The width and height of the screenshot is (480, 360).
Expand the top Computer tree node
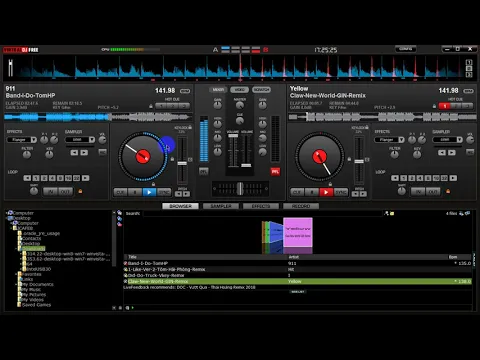pyautogui.click(x=7, y=213)
